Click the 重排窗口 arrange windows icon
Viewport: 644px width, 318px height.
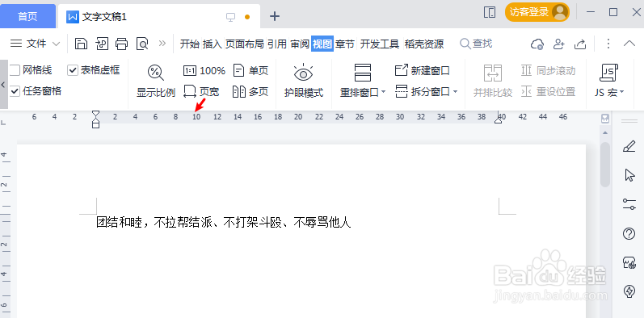362,73
